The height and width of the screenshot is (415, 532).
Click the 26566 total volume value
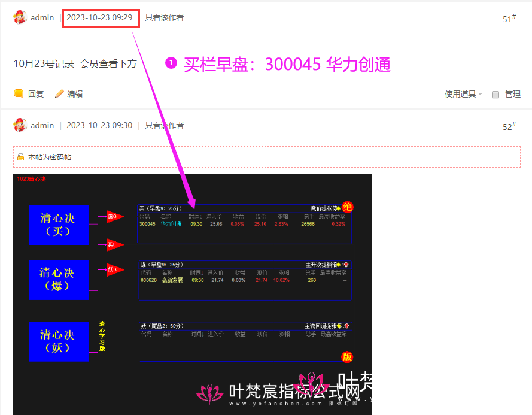pyautogui.click(x=308, y=224)
